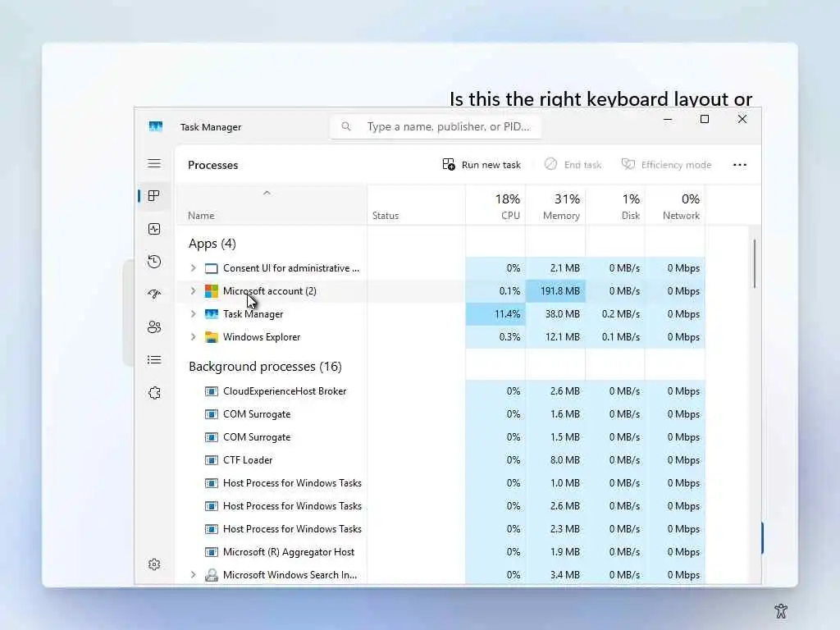
Task: Click the sort arrow above Name column
Action: [x=267, y=193]
